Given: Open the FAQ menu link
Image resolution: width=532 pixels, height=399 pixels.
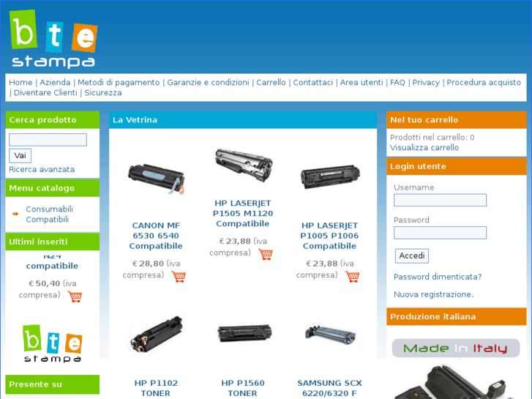Looking at the screenshot, I should coord(397,83).
